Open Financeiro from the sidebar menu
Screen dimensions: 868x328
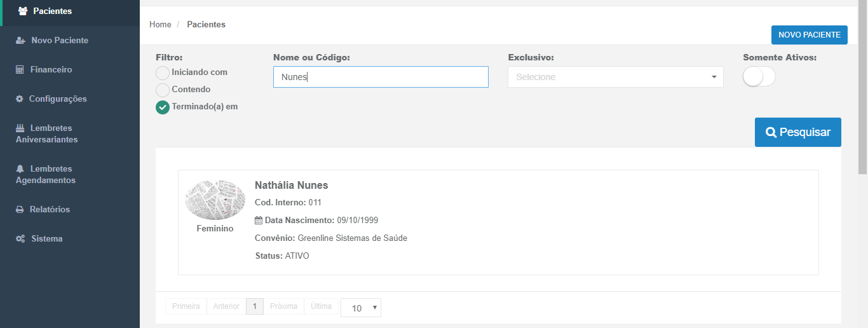pos(51,70)
